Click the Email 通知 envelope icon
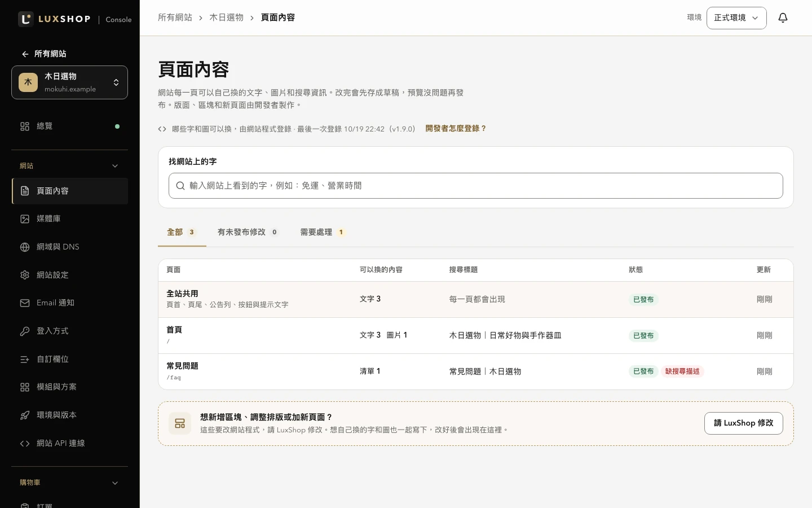The image size is (812, 508). (x=25, y=303)
